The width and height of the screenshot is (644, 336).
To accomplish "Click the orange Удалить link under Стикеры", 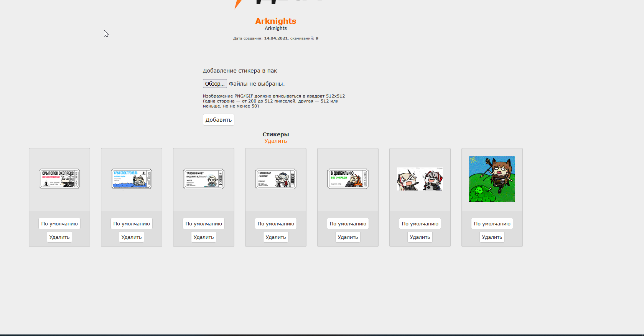I will point(276,141).
